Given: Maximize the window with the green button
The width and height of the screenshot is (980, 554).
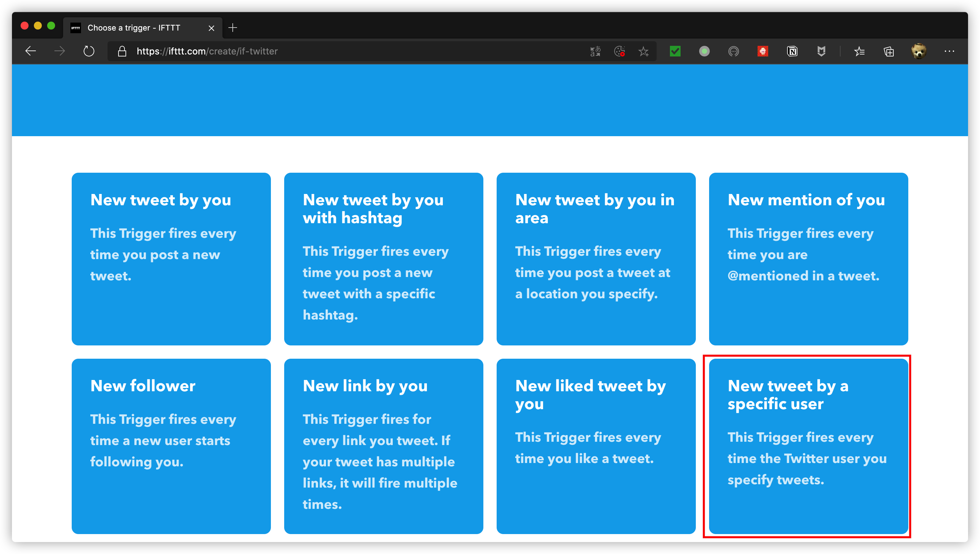Looking at the screenshot, I should pyautogui.click(x=51, y=26).
